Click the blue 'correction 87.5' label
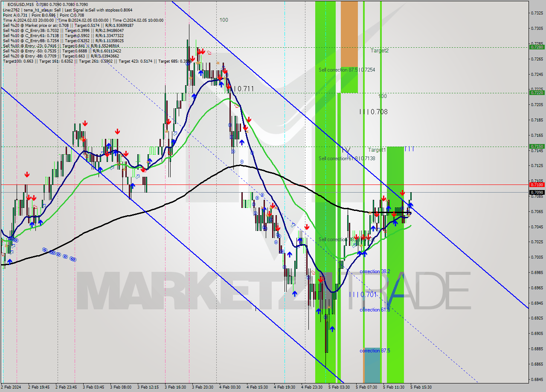The image size is (546, 392). point(375,351)
